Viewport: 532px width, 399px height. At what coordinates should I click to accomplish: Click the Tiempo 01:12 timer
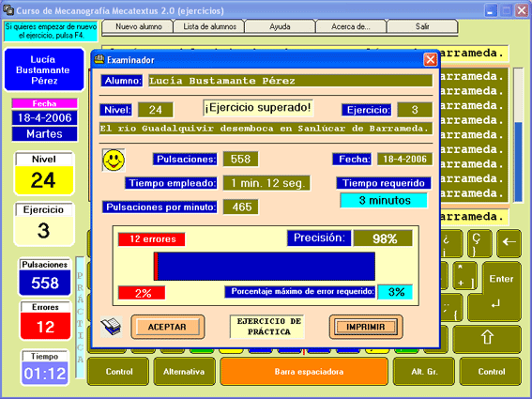click(x=45, y=368)
